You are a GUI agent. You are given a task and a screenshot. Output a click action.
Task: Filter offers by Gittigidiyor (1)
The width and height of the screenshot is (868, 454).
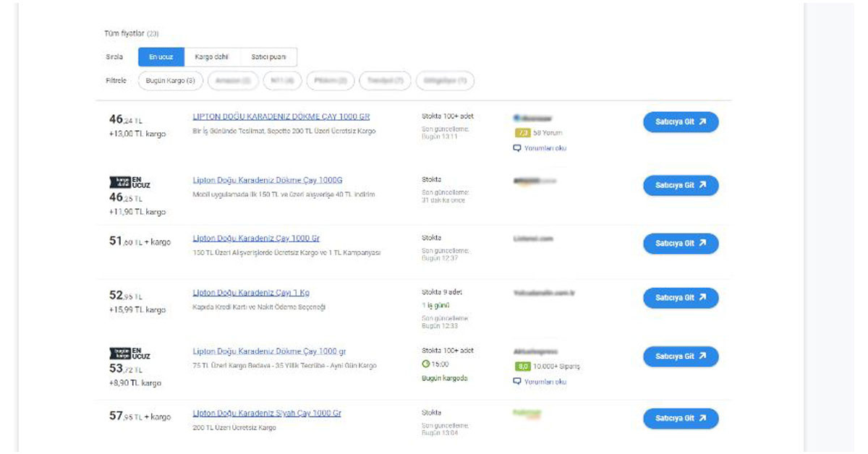click(445, 80)
